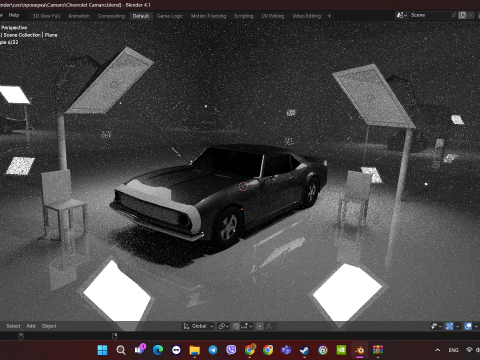This screenshot has height=360, width=480.
Task: Open the scene browse dropdown
Action: (x=401, y=15)
